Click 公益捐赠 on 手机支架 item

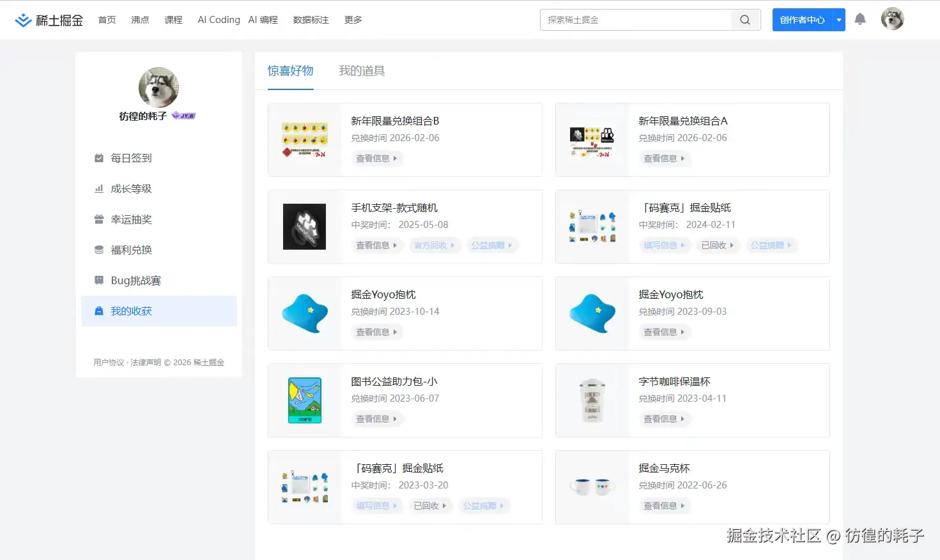coord(491,245)
